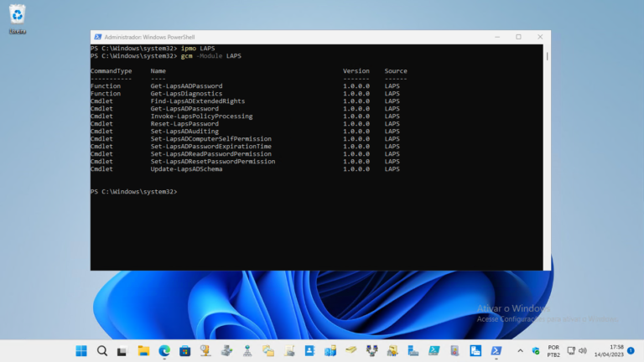This screenshot has height=362, width=644.
Task: Click the 'gcm -Module LAPS' command text
Action: pyautogui.click(x=211, y=56)
